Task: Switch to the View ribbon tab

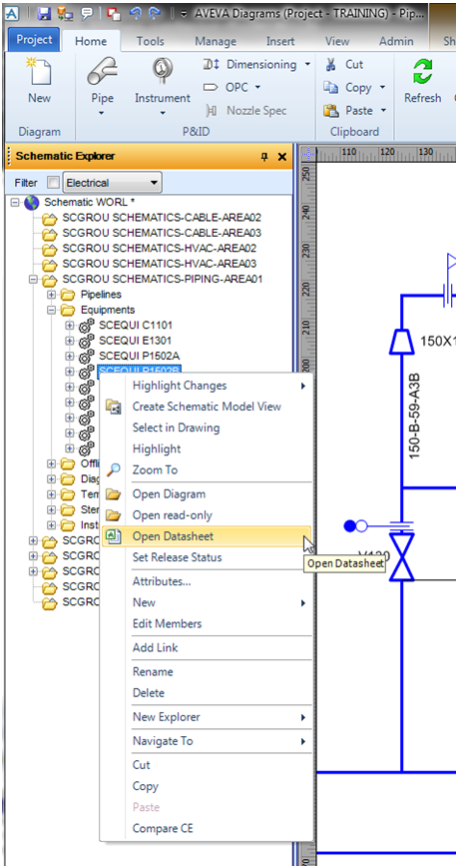Action: tap(337, 41)
